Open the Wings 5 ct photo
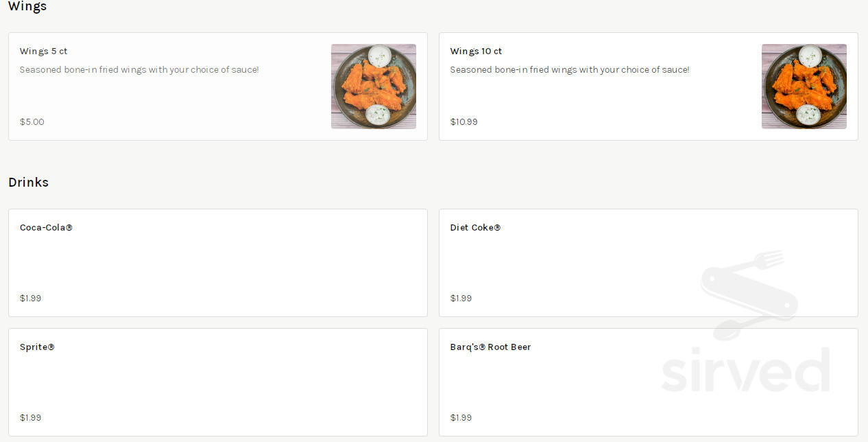868x442 pixels. [373, 86]
